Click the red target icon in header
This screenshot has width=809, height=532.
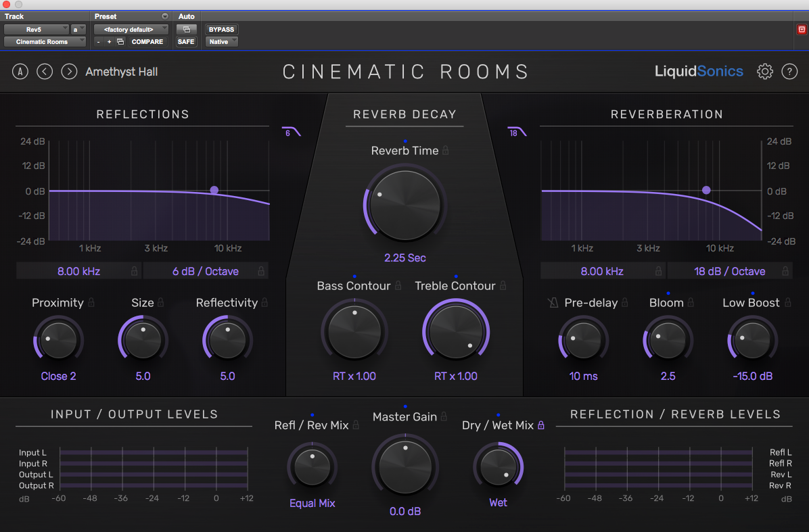coord(802,29)
